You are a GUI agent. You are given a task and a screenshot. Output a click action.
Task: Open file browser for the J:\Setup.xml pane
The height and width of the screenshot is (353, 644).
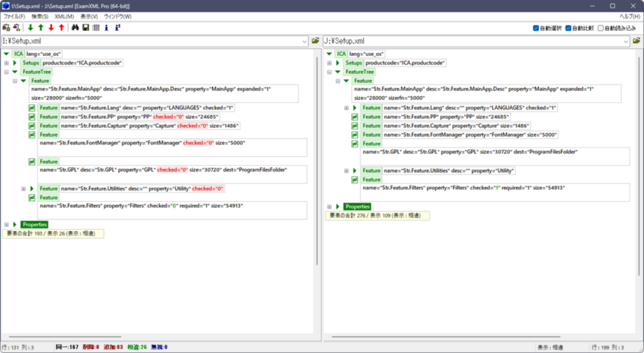(636, 41)
